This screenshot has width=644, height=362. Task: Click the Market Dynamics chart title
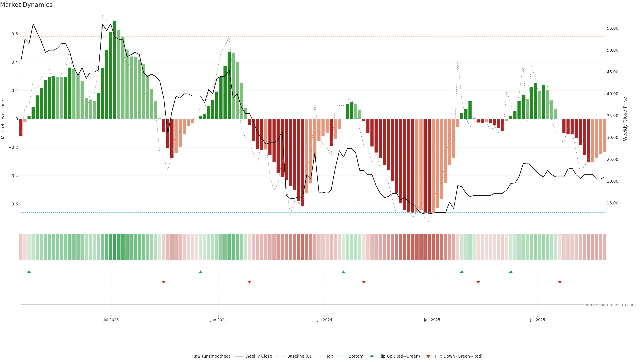coord(26,5)
